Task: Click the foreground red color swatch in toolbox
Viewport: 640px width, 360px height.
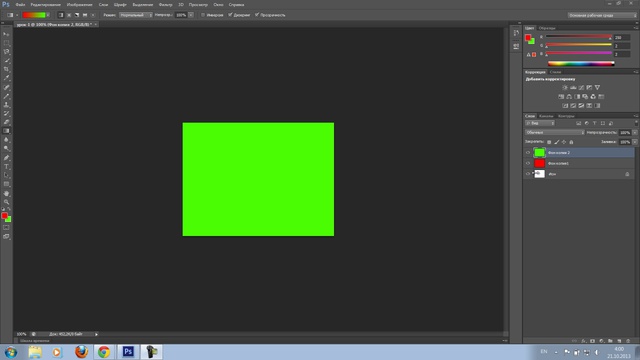Action: [x=4, y=215]
